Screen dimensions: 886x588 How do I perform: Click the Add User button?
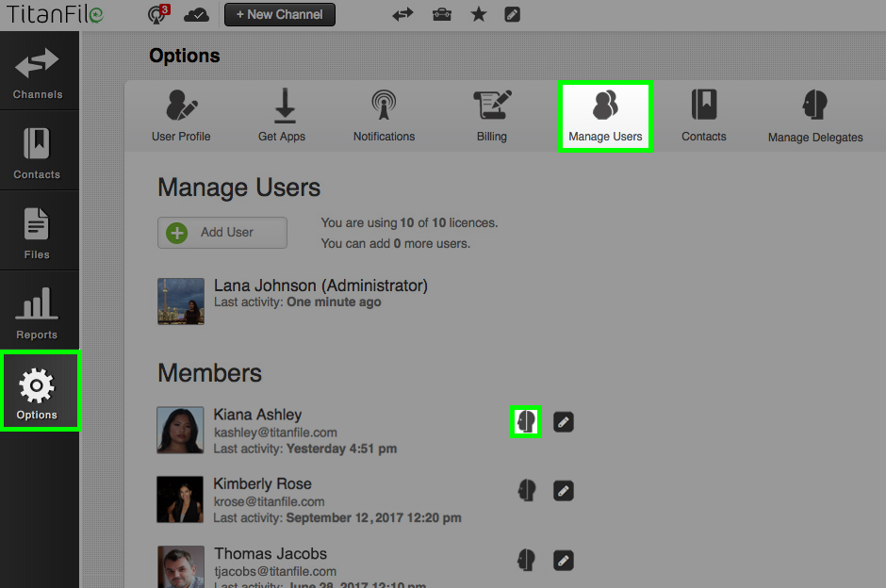(221, 233)
